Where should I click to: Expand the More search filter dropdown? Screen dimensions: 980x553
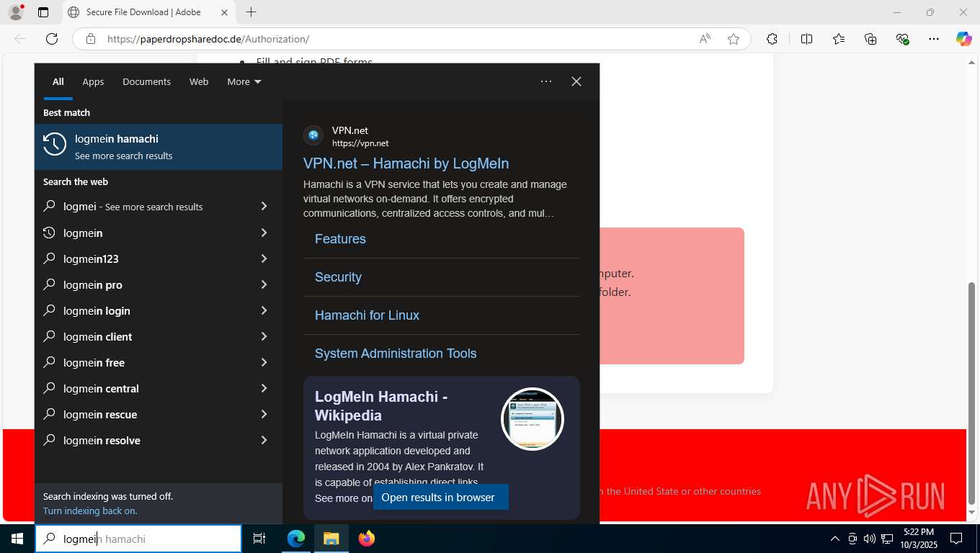pyautogui.click(x=244, y=81)
